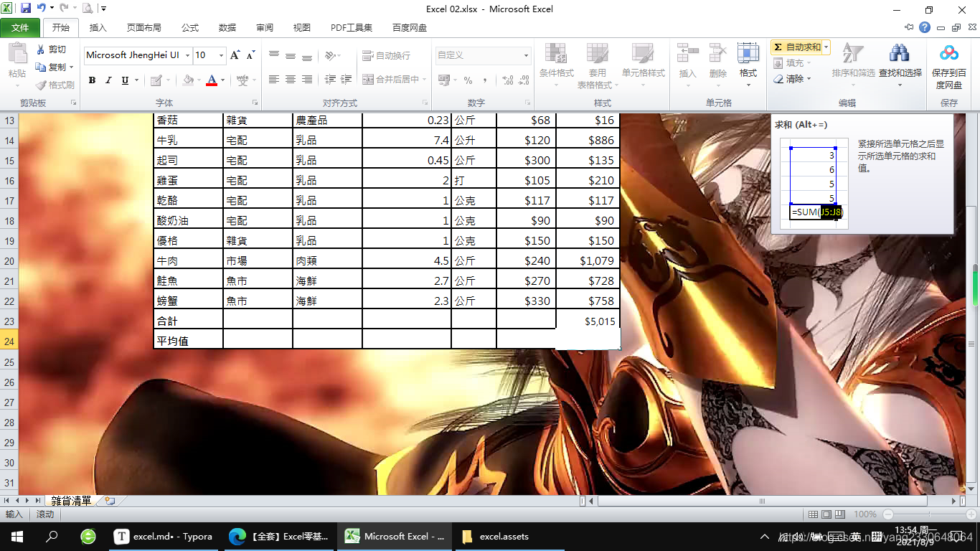The image size is (980, 551).
Task: Click Save icon in quick access toolbar
Action: coord(26,9)
